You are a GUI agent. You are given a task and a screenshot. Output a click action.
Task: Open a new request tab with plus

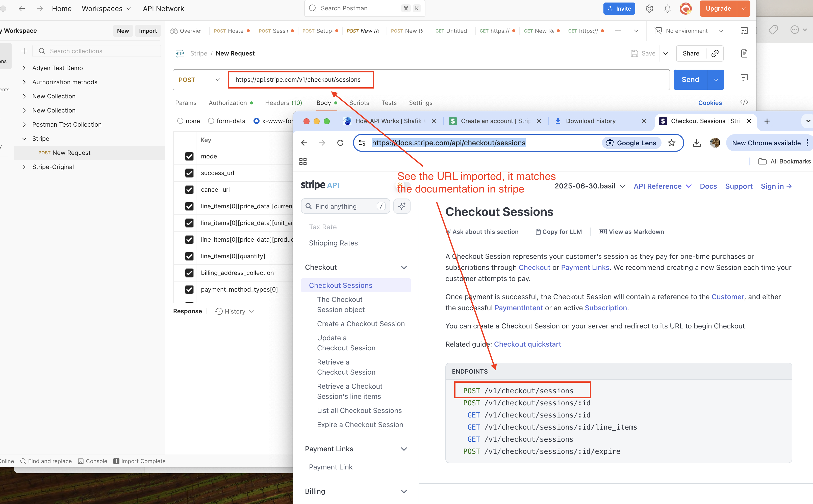click(618, 31)
